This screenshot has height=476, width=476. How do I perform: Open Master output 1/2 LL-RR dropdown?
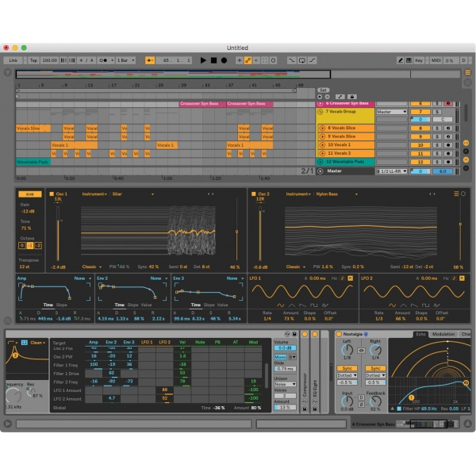[x=392, y=171]
